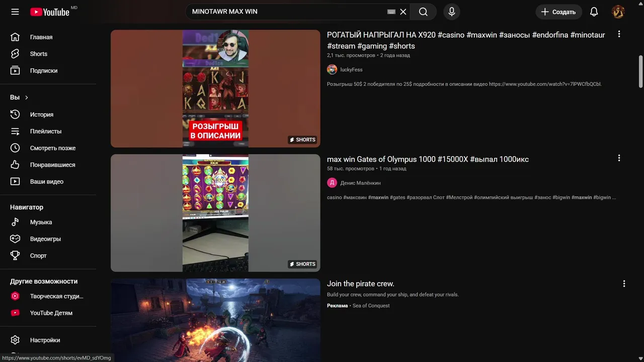Viewport: 644px width, 362px height.
Task: Start voice search with the microphone
Action: 452,12
